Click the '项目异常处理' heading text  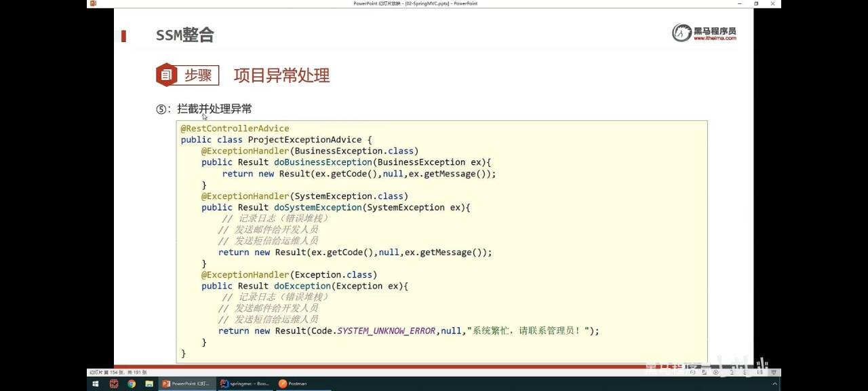[281, 75]
